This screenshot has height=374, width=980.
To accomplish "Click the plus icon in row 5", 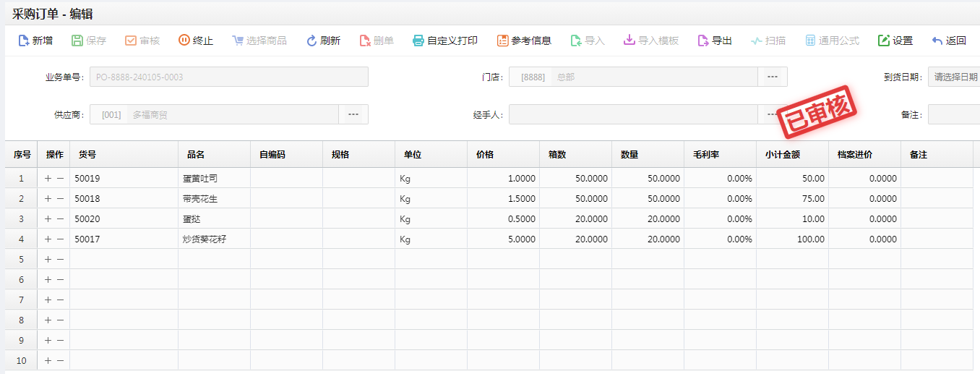I will (48, 259).
